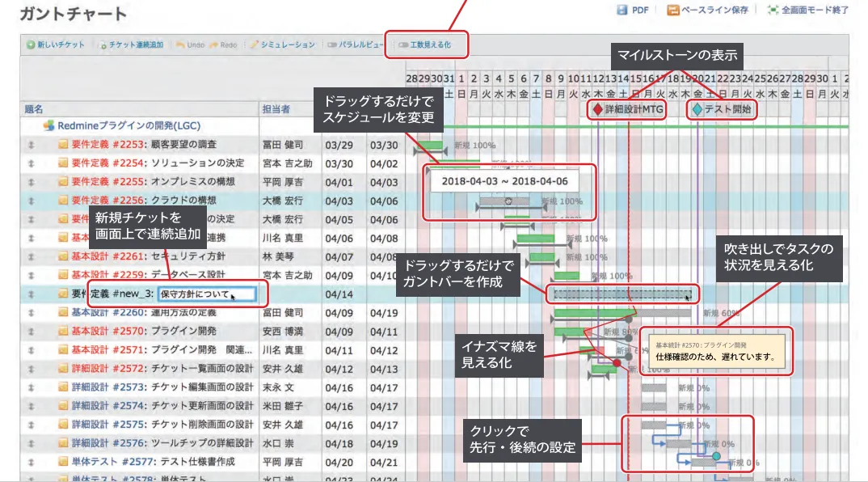Open ticket 要件定義 #2254 link
This screenshot has width=868, height=482.
[x=107, y=163]
